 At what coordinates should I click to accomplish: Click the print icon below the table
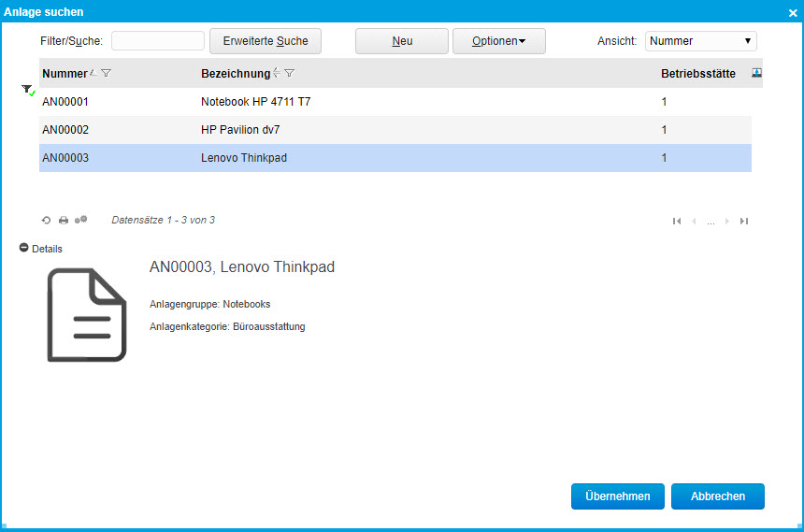(64, 221)
